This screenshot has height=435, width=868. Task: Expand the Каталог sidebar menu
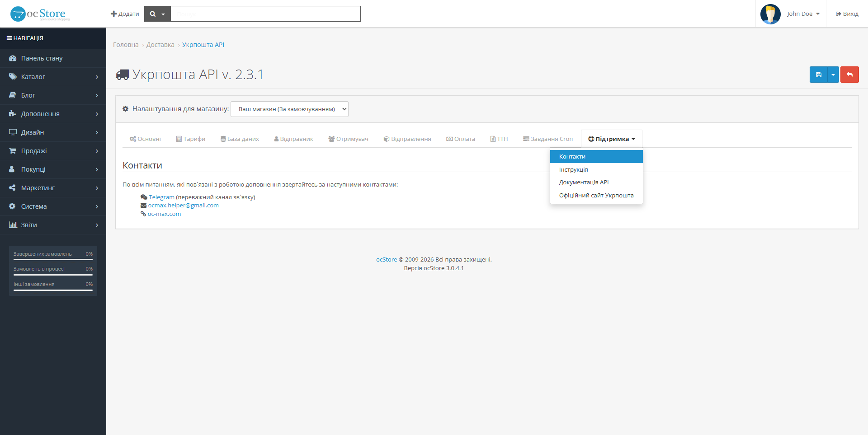point(53,77)
